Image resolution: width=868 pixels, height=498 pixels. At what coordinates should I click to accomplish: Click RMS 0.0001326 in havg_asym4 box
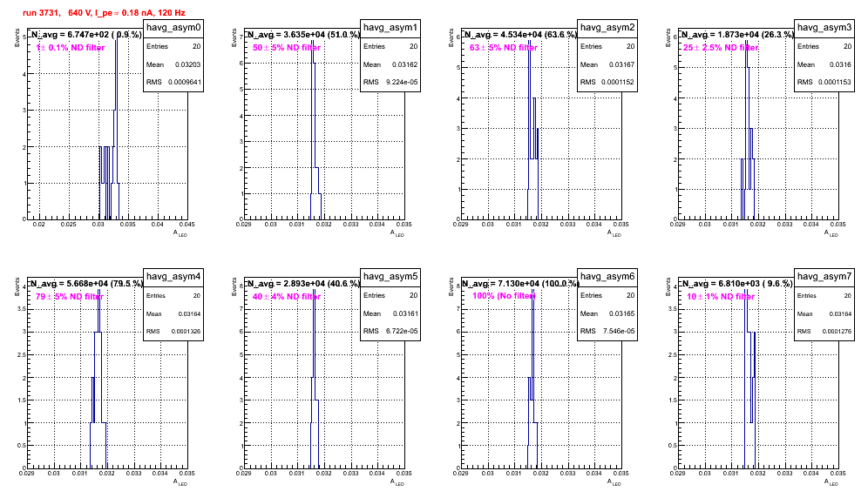point(173,332)
